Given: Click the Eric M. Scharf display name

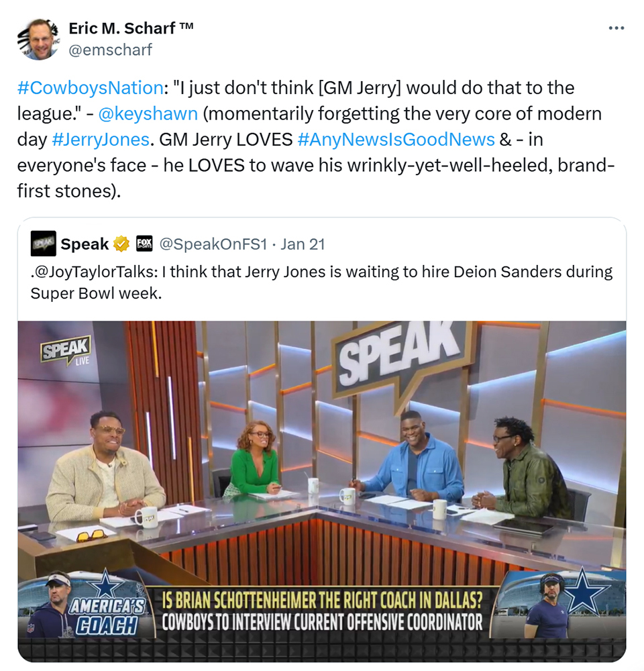Looking at the screenshot, I should (131, 28).
